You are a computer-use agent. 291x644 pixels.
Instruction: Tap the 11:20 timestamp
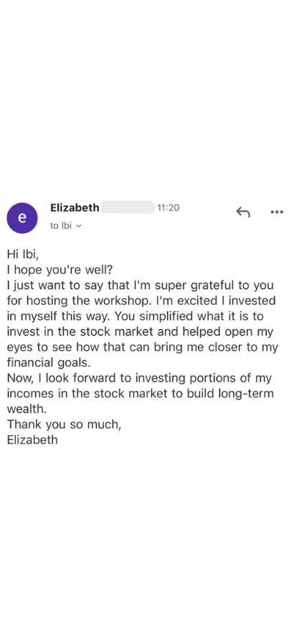168,208
